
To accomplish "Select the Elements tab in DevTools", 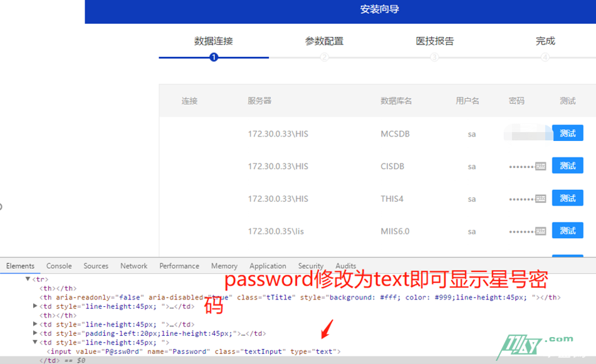I will [x=20, y=266].
